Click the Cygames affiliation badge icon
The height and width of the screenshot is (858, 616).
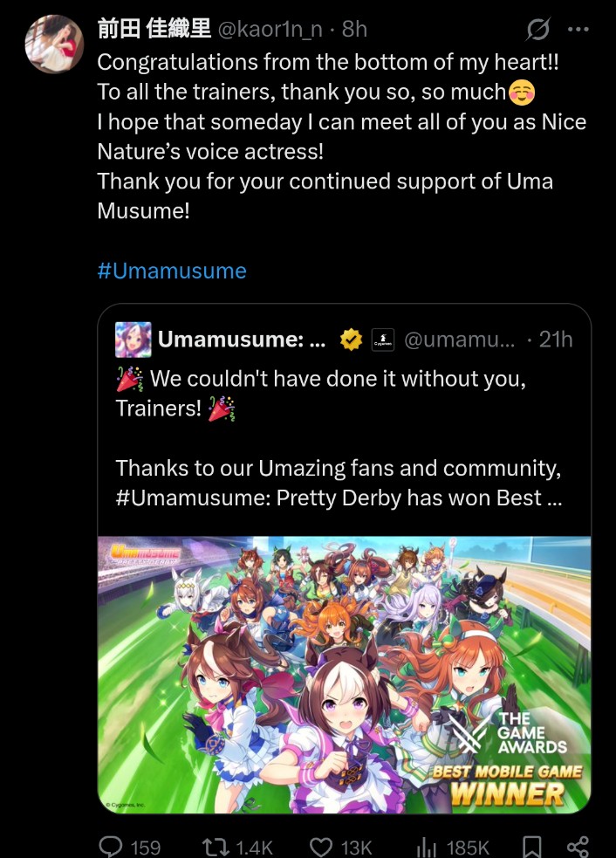[x=383, y=340]
